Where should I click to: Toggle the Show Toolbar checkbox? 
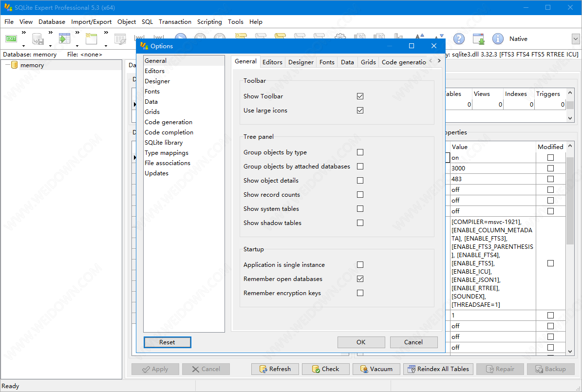click(360, 96)
